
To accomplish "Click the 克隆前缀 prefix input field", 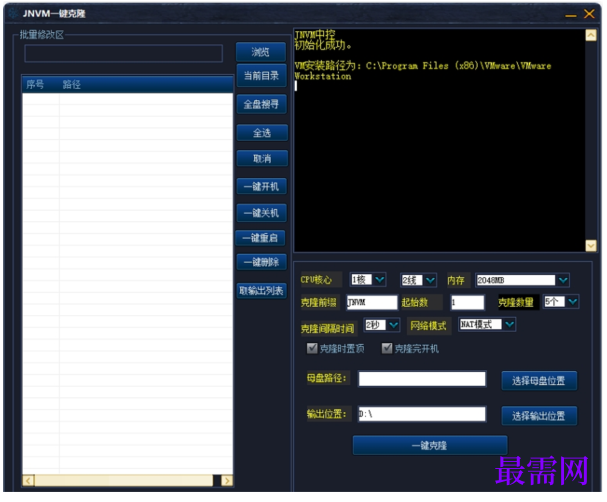I will point(372,302).
